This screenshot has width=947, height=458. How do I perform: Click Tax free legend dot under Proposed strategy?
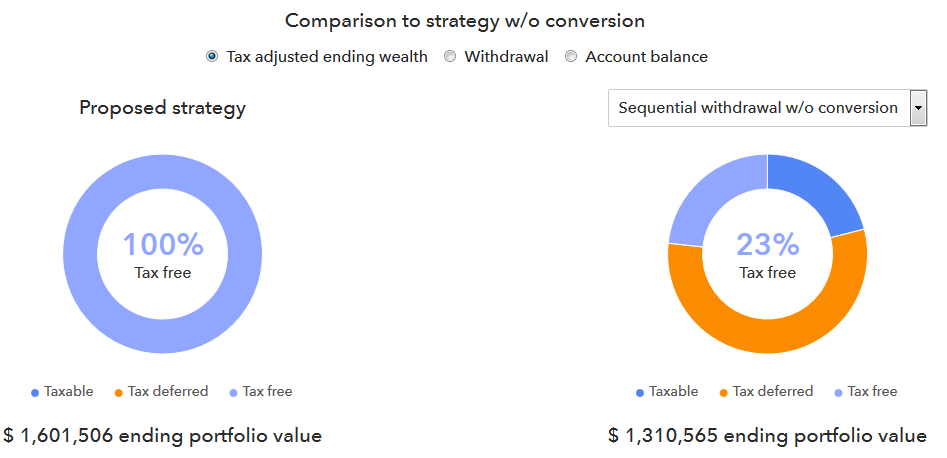point(234,392)
